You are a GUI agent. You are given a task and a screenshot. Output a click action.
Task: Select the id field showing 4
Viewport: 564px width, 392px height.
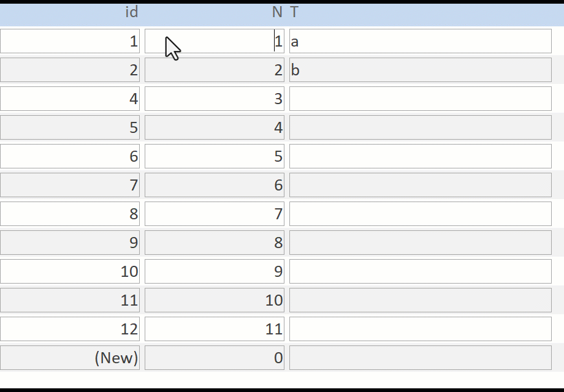[x=70, y=99]
